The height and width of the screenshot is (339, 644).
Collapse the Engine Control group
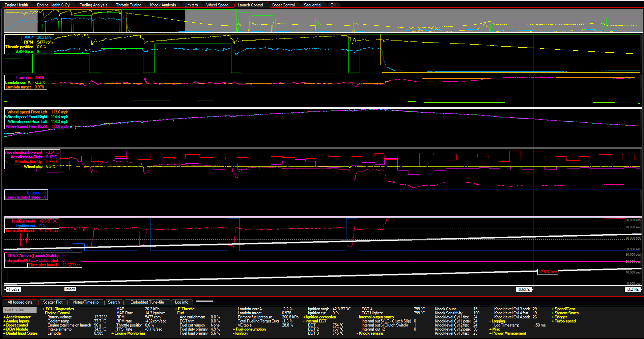coord(56,313)
